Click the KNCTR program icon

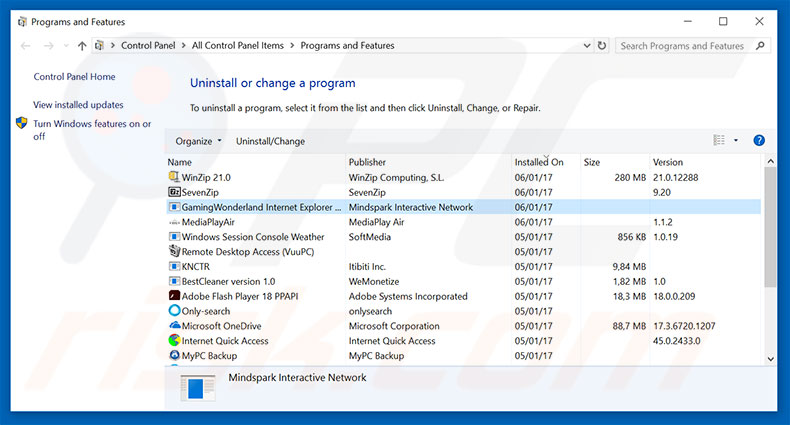click(x=174, y=266)
